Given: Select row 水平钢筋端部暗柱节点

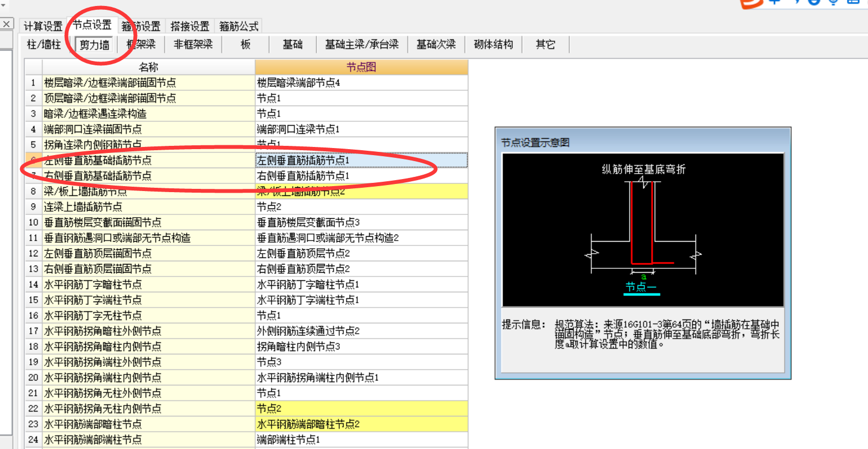Looking at the screenshot, I should pos(148,424).
